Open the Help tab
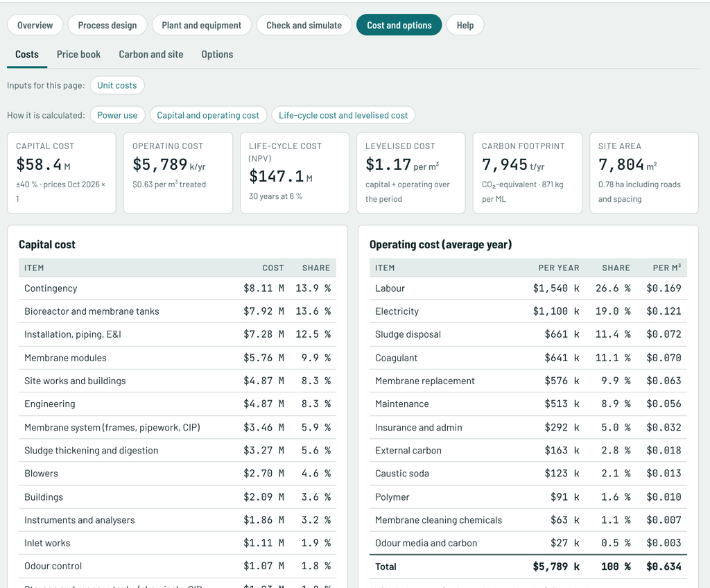710x588 pixels. click(465, 25)
